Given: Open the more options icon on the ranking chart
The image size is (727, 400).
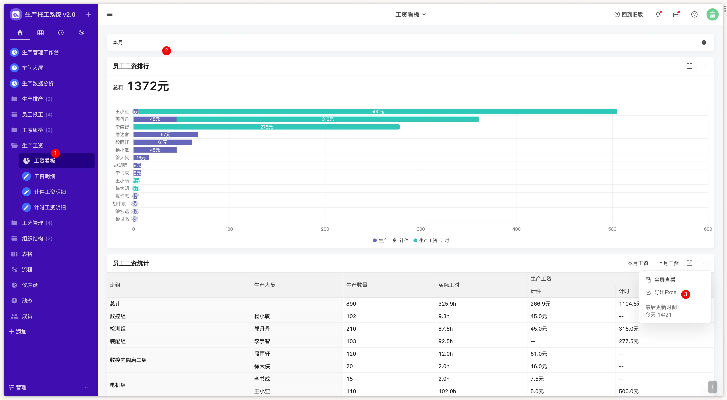Looking at the screenshot, I should click(689, 66).
